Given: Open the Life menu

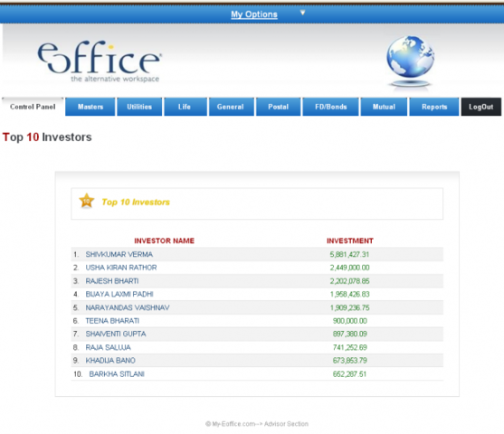Looking at the screenshot, I should 185,107.
